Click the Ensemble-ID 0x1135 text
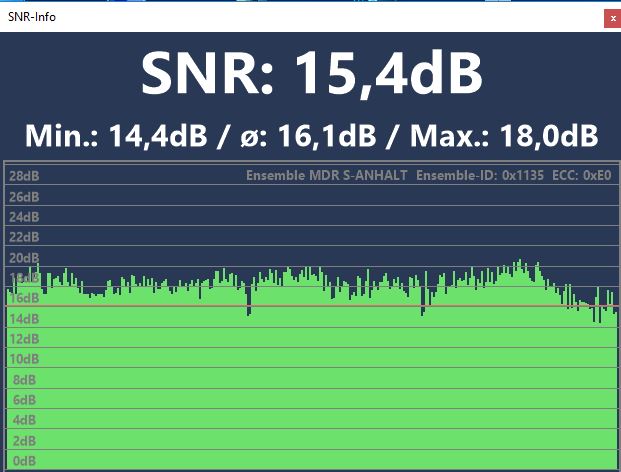 point(480,175)
